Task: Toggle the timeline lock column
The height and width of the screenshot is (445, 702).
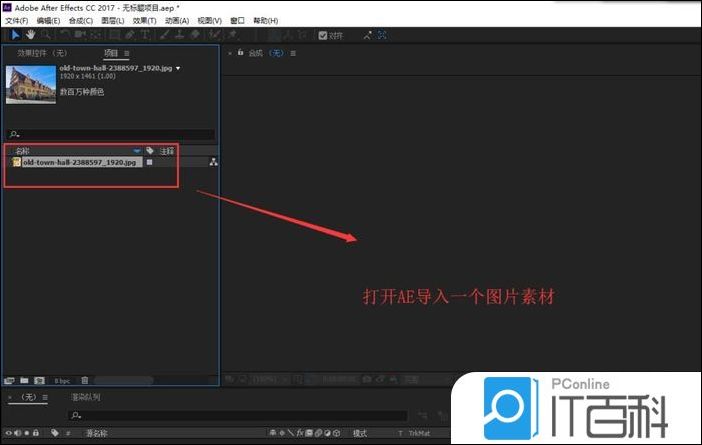Action: 36,433
